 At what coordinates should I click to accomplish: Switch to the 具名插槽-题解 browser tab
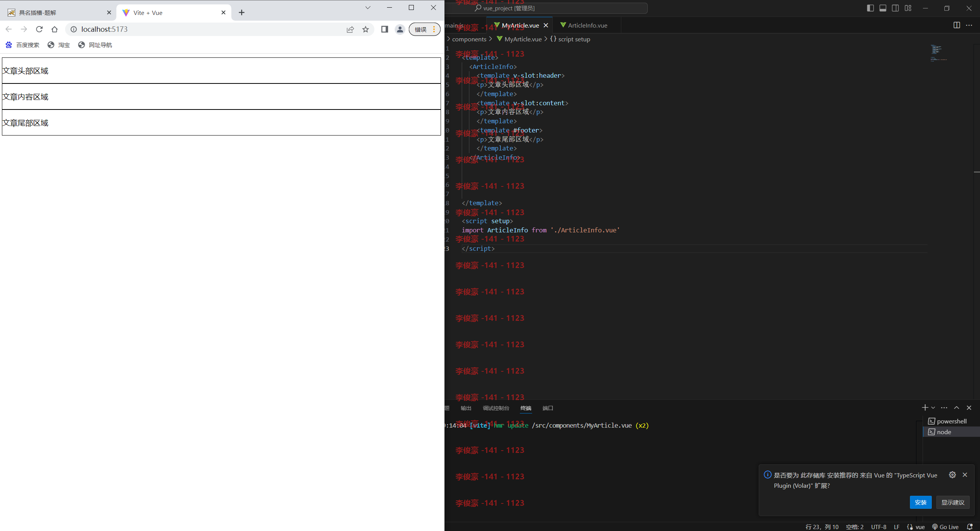[x=58, y=13]
